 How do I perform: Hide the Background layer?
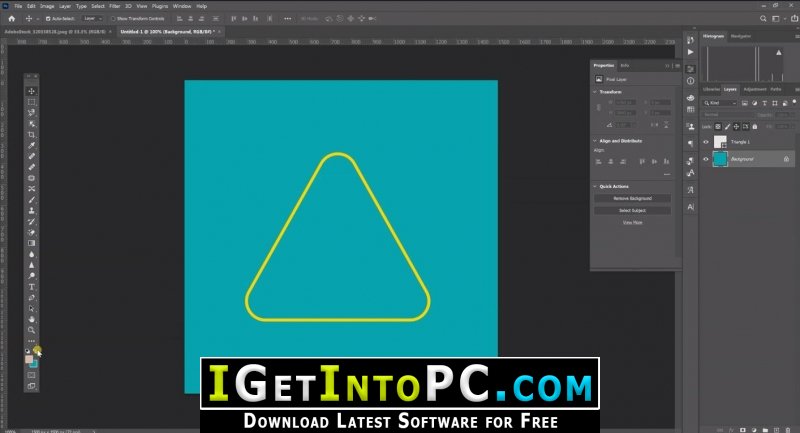pyautogui.click(x=706, y=159)
